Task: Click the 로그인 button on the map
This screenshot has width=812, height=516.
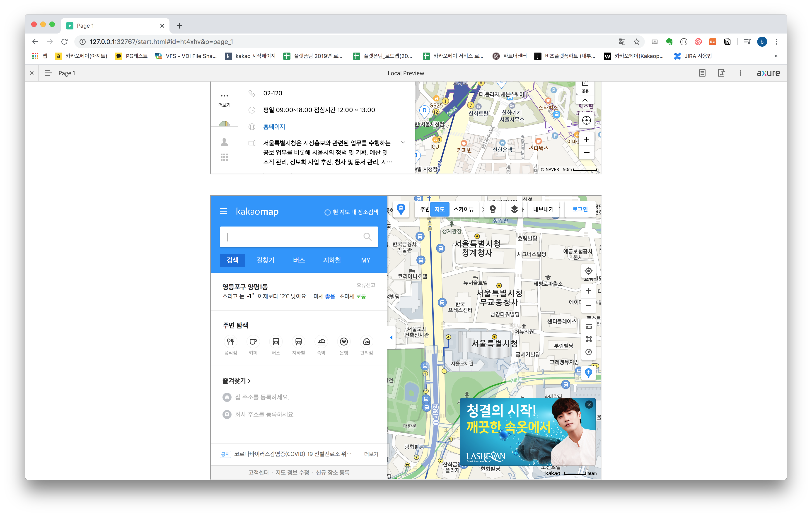Action: coord(580,209)
